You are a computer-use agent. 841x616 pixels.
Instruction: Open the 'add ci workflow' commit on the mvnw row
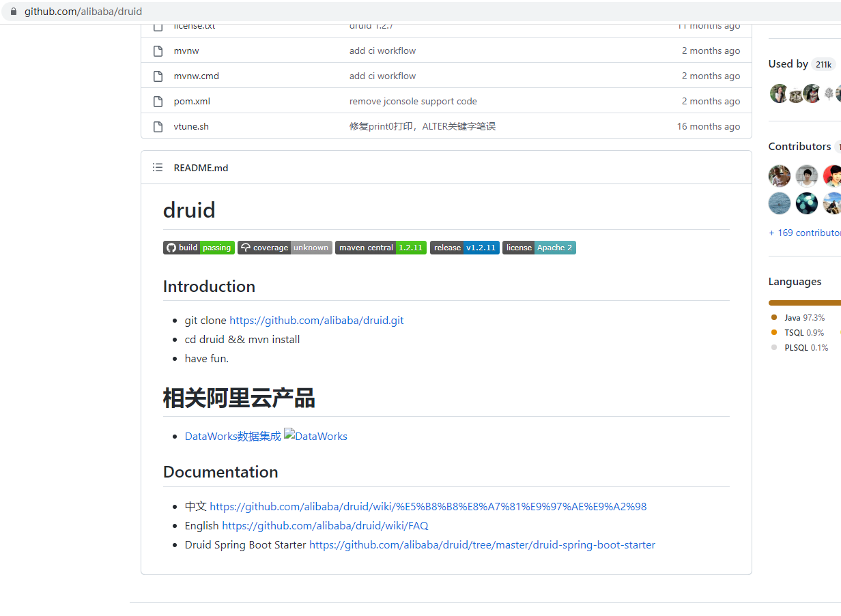[x=382, y=51]
